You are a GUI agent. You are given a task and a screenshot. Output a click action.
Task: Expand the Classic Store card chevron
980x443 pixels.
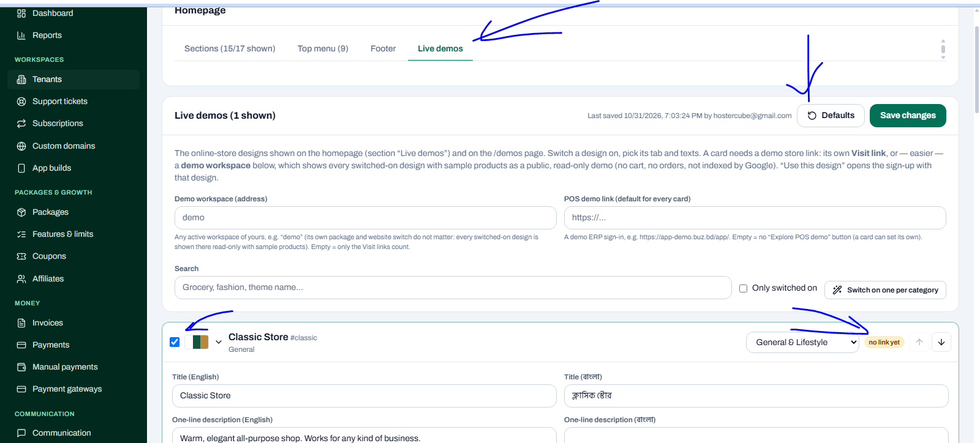(219, 342)
